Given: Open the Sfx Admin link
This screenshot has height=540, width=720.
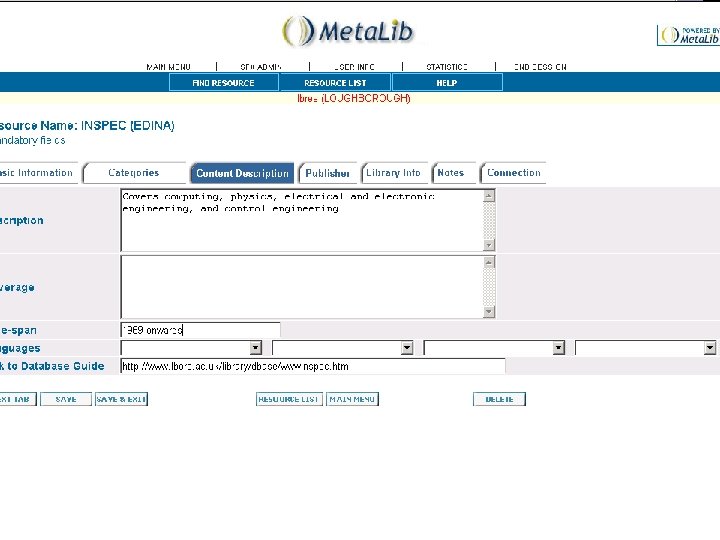Looking at the screenshot, I should [261, 67].
